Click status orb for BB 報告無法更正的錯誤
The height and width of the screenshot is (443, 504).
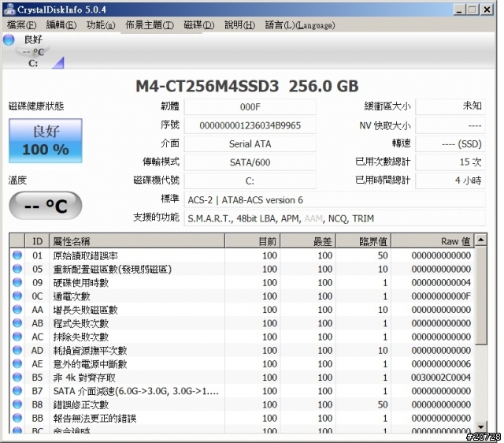click(x=17, y=418)
